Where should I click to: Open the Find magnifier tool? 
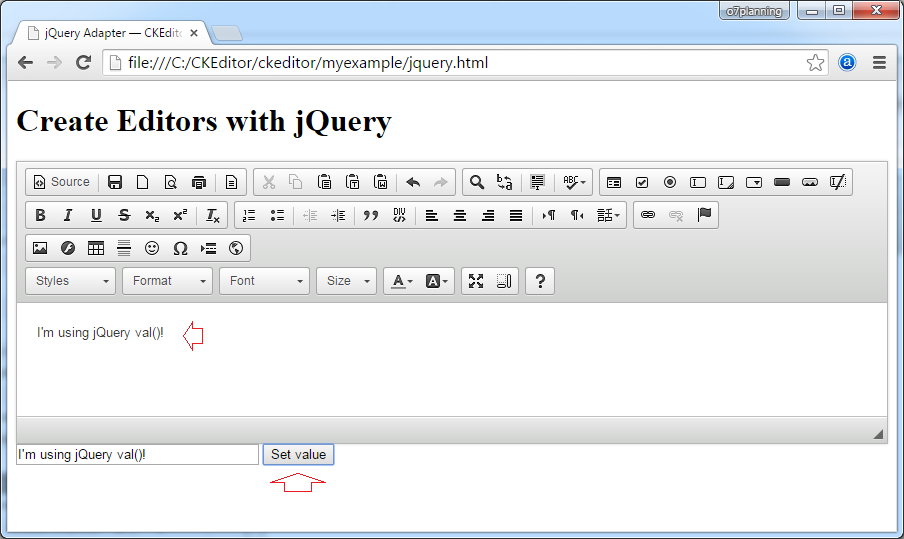click(476, 182)
